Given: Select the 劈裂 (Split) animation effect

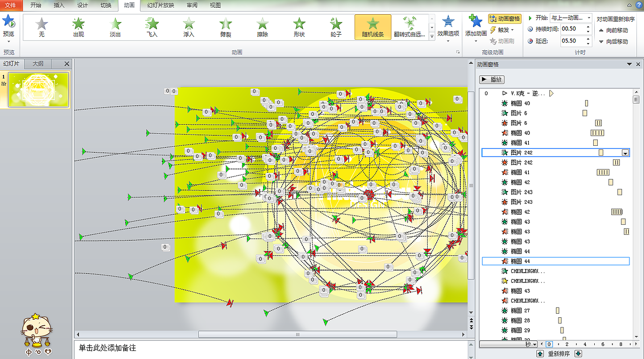Looking at the screenshot, I should point(225,27).
